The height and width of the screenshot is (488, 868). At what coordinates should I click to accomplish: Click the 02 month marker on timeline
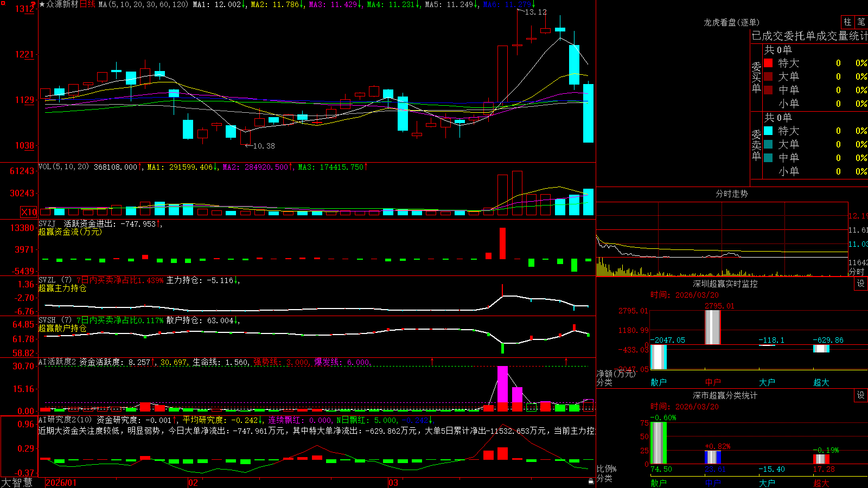click(193, 483)
